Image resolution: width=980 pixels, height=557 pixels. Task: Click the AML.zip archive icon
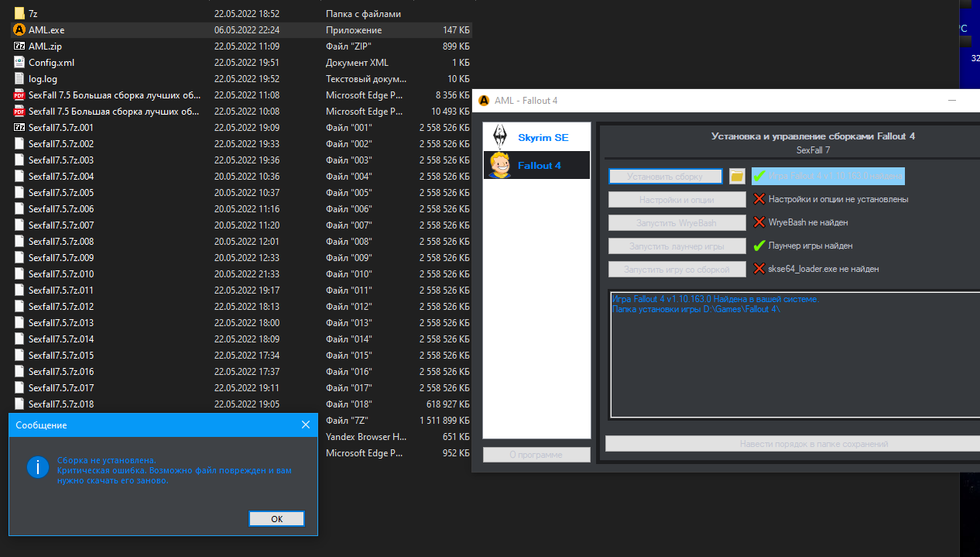19,46
